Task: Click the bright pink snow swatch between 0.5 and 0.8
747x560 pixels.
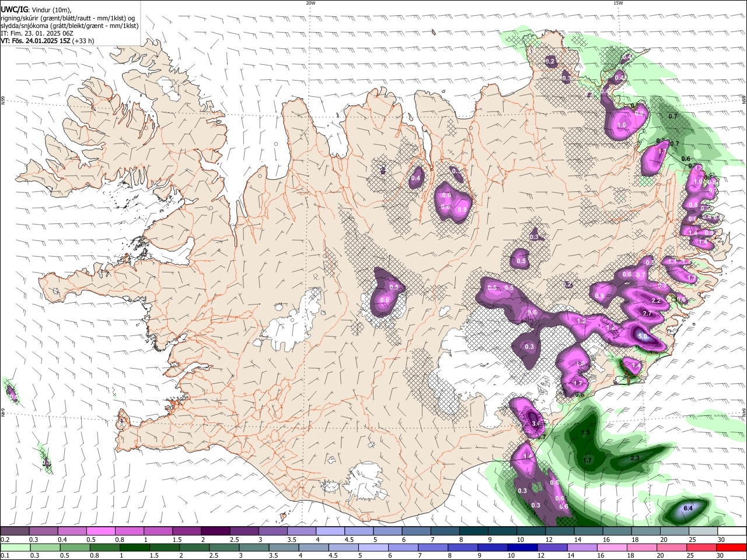Action: tap(100, 531)
